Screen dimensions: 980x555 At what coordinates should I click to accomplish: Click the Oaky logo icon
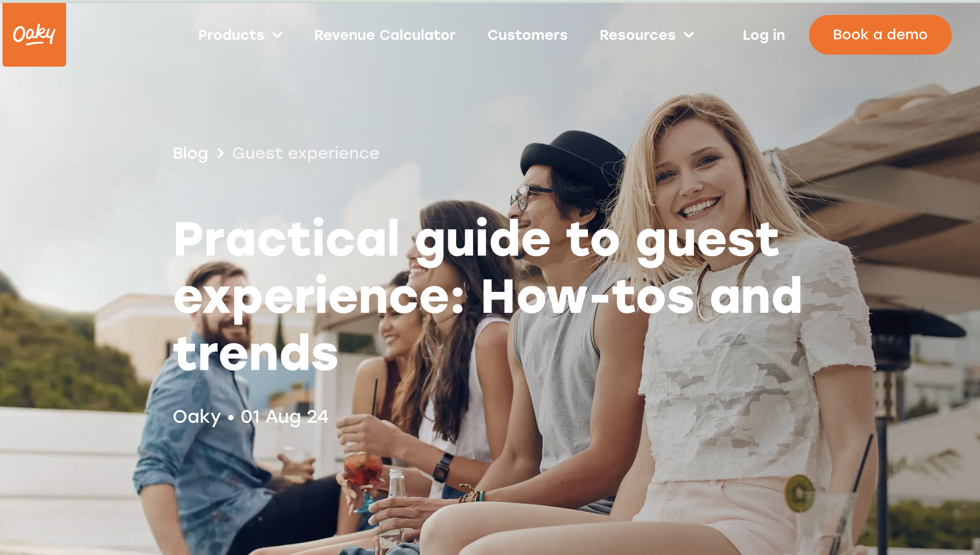pyautogui.click(x=34, y=35)
